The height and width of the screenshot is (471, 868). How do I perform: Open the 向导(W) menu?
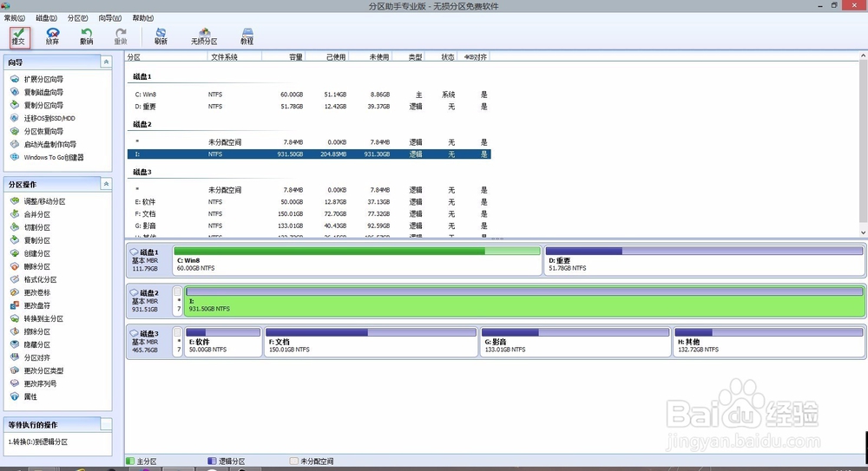pyautogui.click(x=109, y=18)
